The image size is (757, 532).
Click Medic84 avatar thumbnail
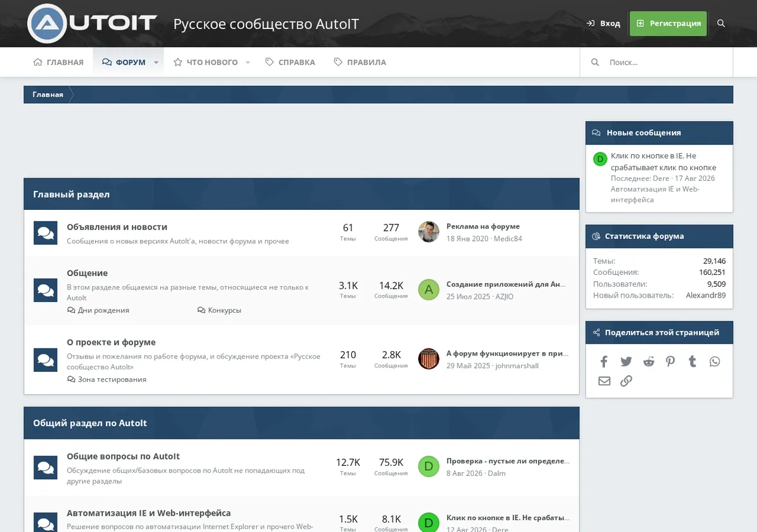(429, 232)
